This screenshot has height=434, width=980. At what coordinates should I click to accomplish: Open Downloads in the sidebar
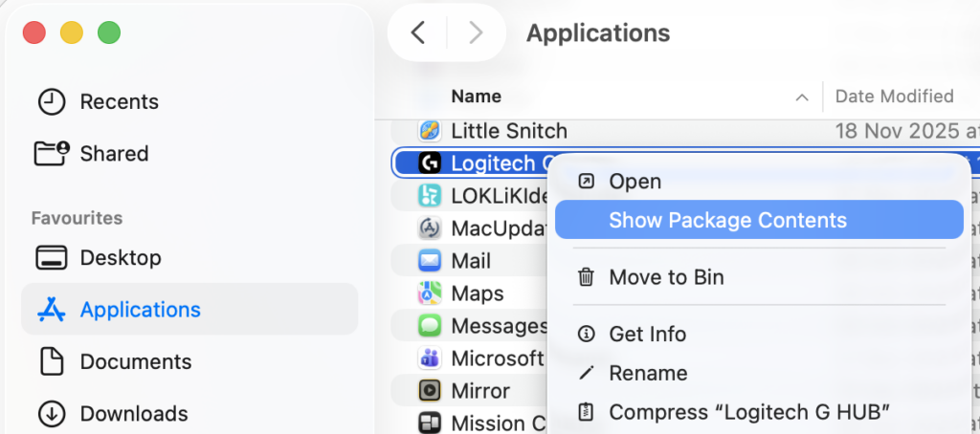coord(133,414)
